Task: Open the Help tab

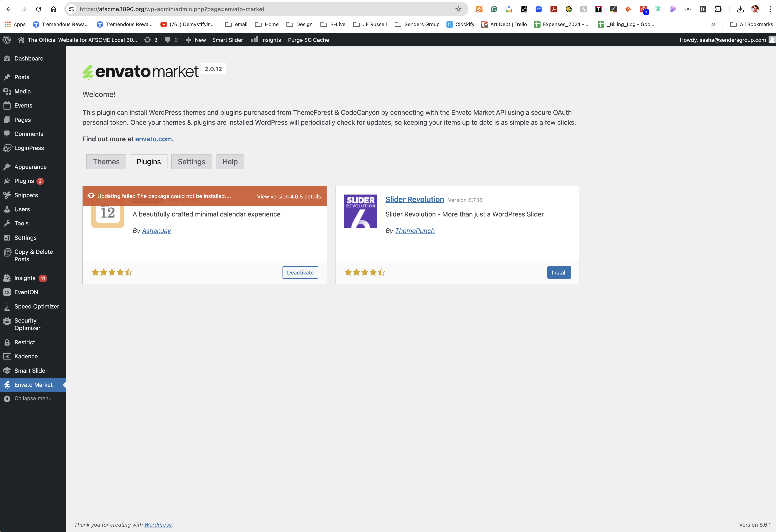Action: tap(230, 162)
